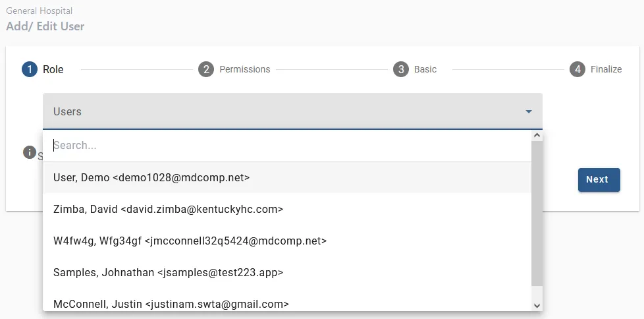Choose Zimba, David option
The image size is (644, 319).
pos(168,209)
